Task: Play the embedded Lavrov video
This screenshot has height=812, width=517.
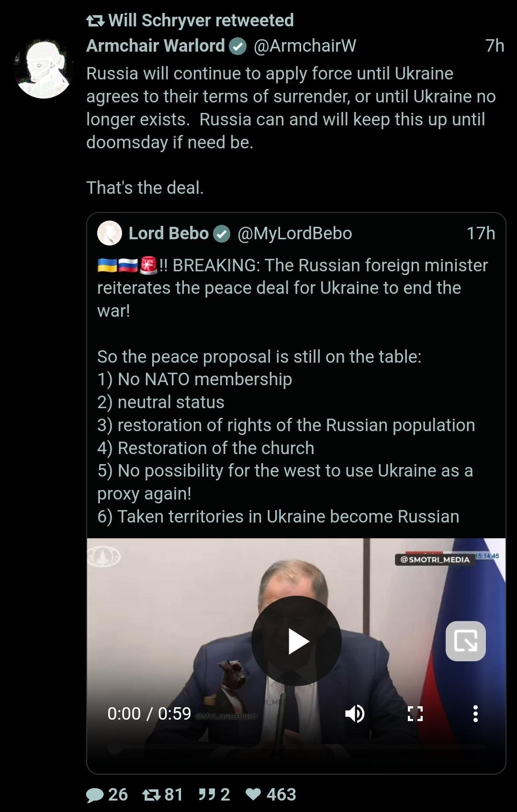Action: tap(296, 641)
